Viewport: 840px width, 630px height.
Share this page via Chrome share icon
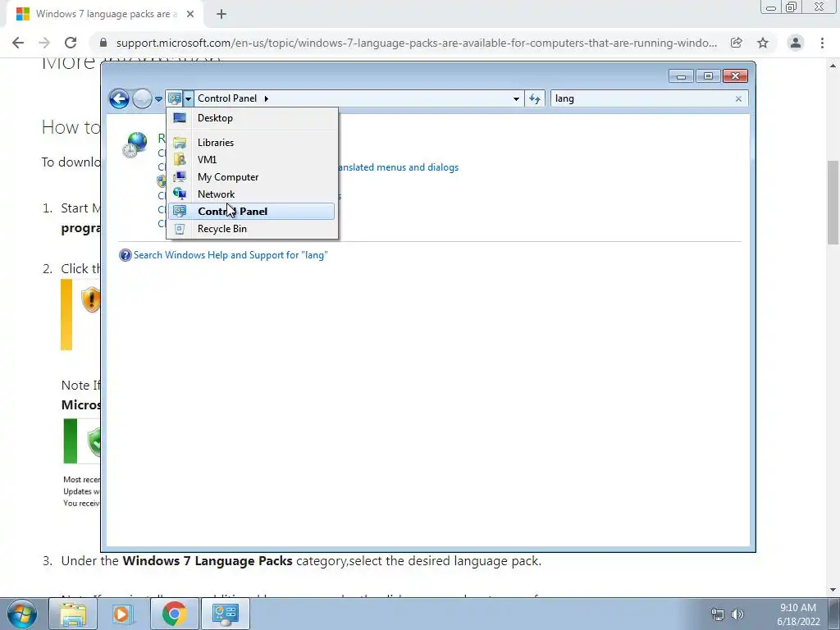[x=737, y=43]
